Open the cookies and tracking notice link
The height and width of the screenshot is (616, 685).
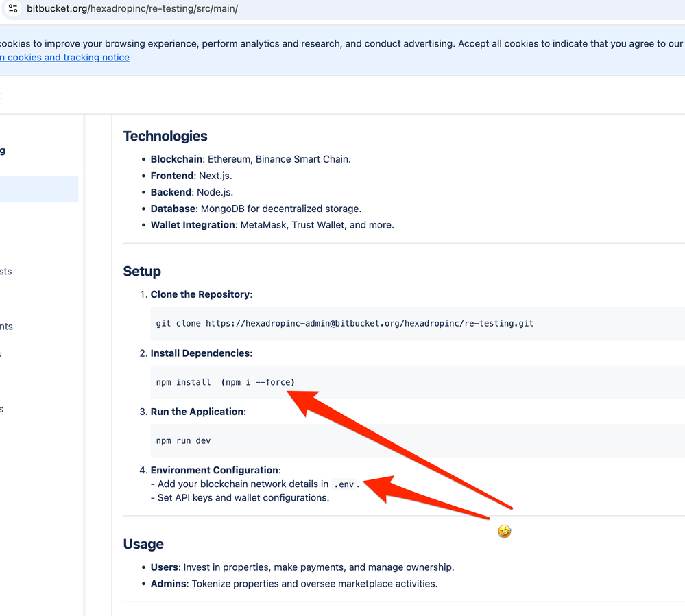(x=64, y=57)
